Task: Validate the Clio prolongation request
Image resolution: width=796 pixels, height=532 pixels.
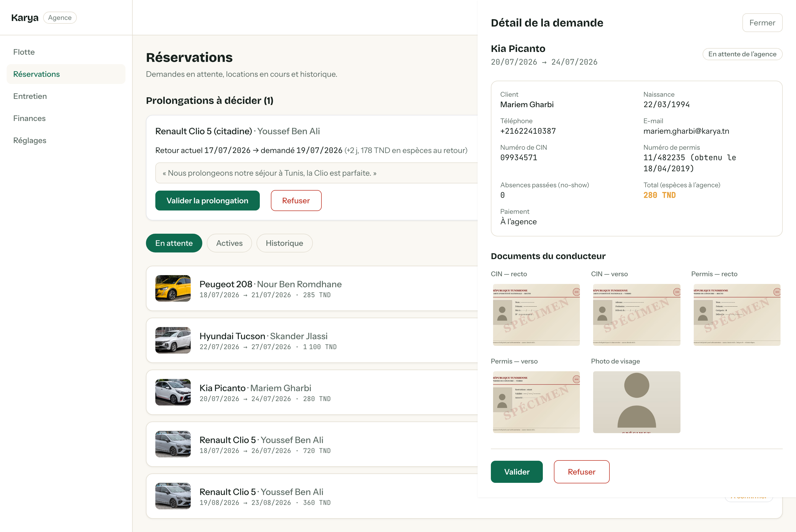Action: (207, 201)
